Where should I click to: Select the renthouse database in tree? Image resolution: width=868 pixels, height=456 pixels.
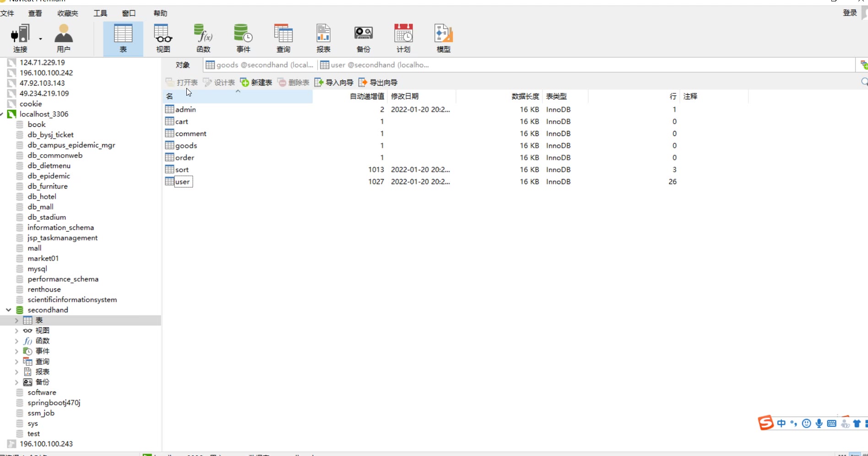point(44,289)
